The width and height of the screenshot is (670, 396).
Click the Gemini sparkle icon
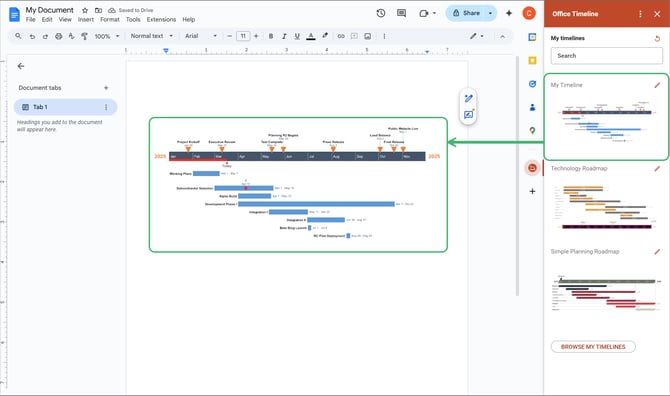pyautogui.click(x=509, y=13)
